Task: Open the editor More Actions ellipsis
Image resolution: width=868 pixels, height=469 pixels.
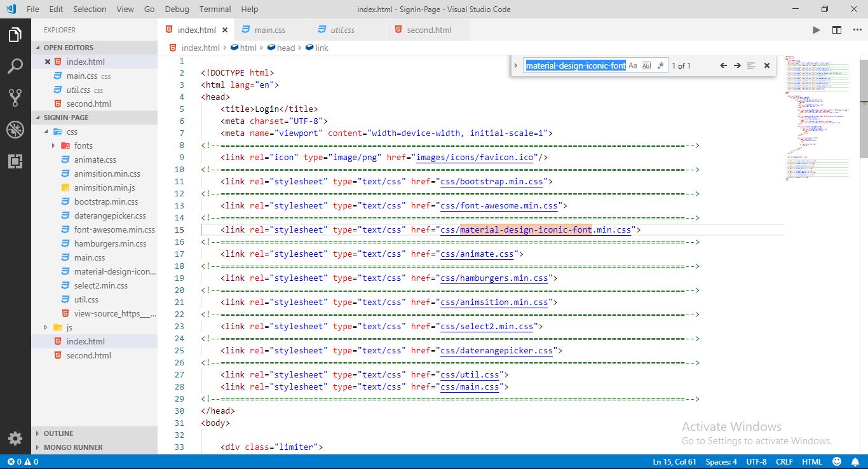Action: pos(856,30)
